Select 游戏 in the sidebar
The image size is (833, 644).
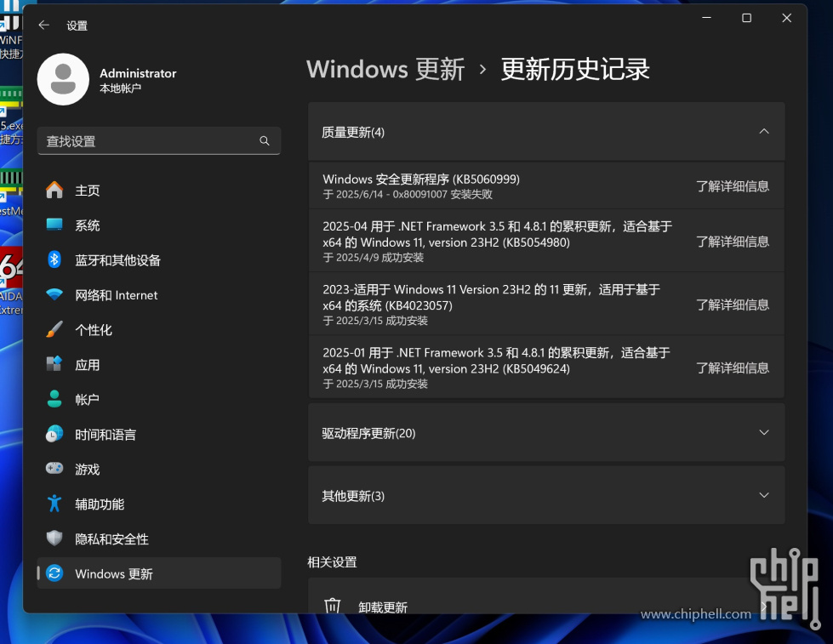[x=159, y=470]
